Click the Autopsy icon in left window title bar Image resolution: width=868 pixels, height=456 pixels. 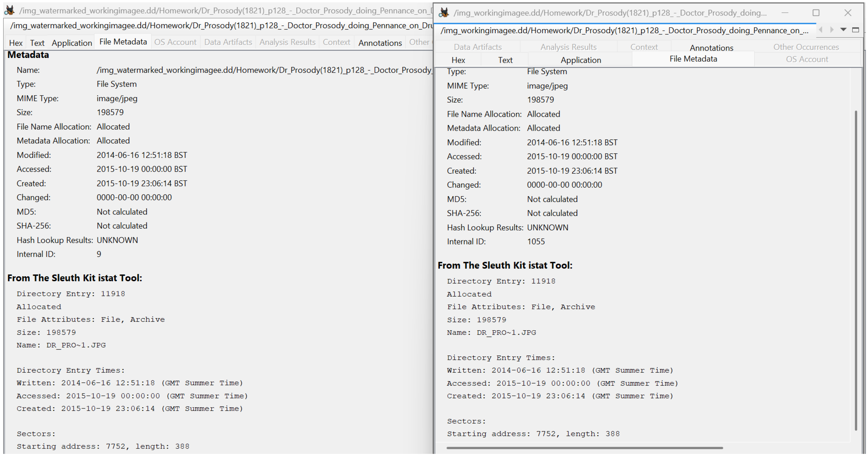coord(10,11)
